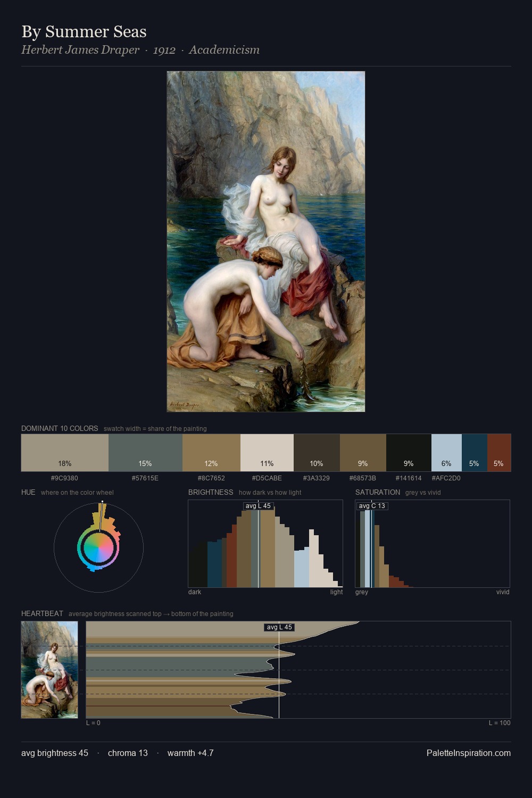Screen dimensions: 532x798
Task: Click the hex code label #AFC2D0
Action: 446,478
